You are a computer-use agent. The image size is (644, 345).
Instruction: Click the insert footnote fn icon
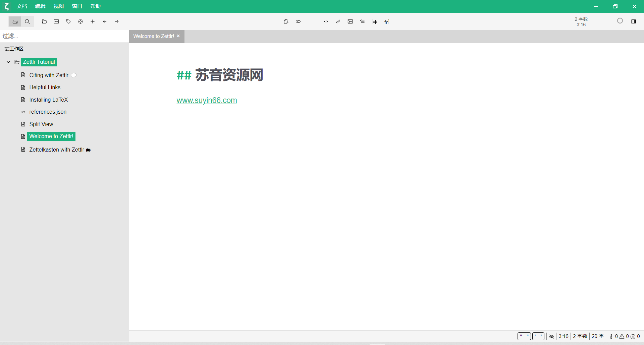click(x=386, y=21)
